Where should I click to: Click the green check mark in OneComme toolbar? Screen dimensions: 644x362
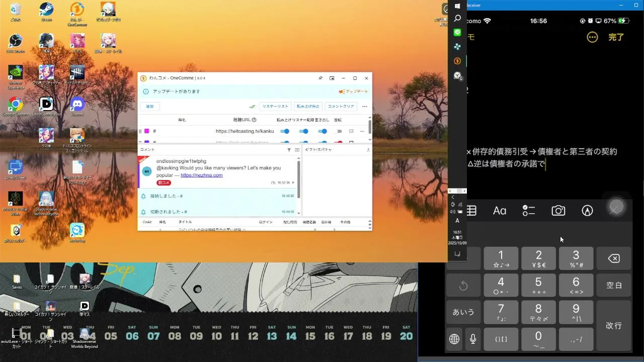252,107
